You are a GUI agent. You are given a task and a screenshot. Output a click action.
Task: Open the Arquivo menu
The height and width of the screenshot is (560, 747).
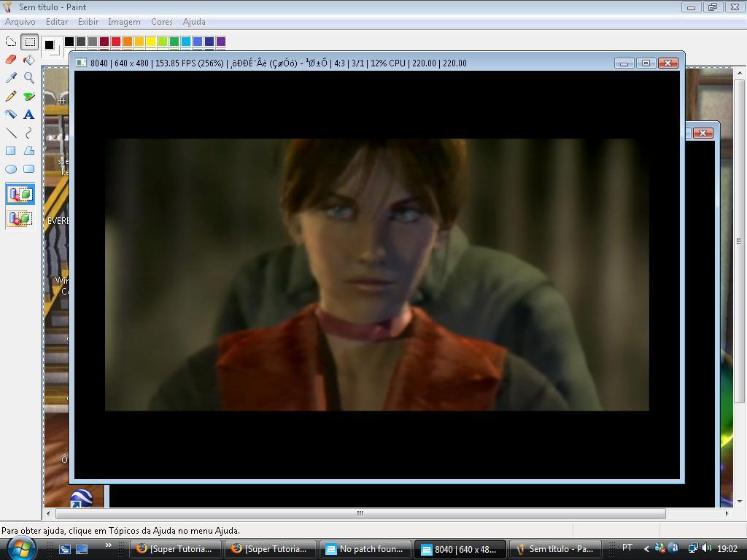pos(20,22)
